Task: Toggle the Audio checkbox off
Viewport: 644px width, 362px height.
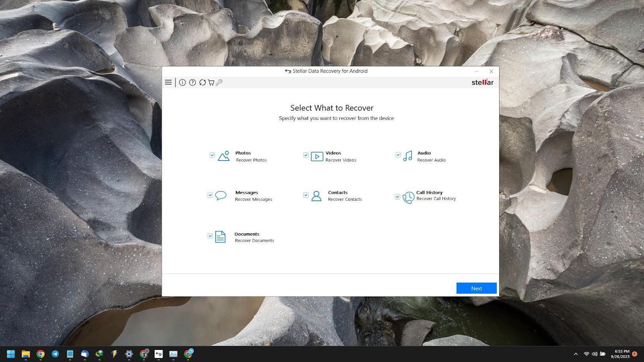Action: tap(398, 155)
